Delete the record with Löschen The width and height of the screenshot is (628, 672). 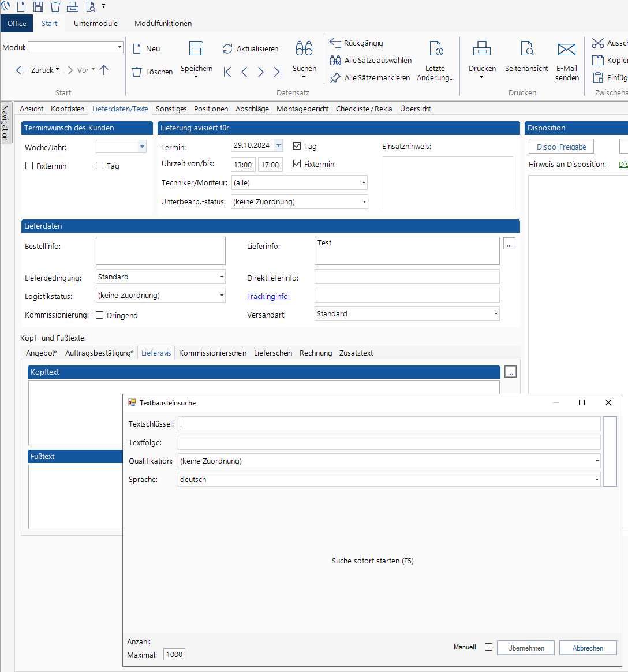click(x=152, y=72)
